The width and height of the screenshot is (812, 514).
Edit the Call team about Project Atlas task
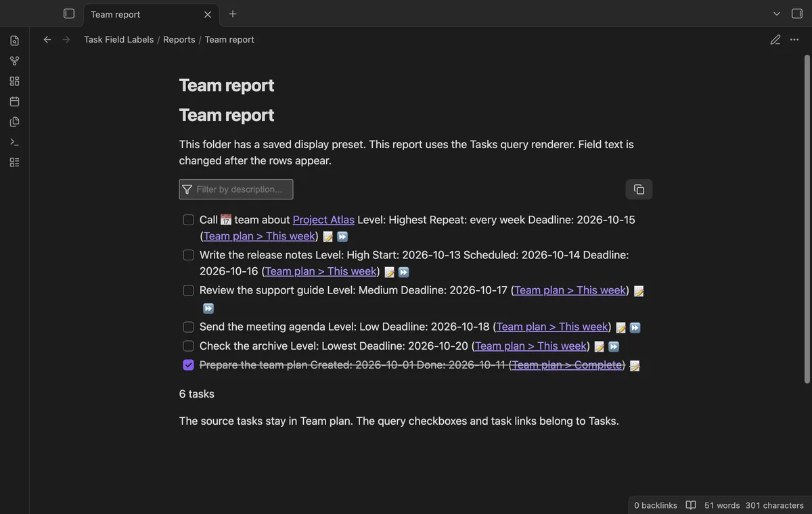pos(328,237)
